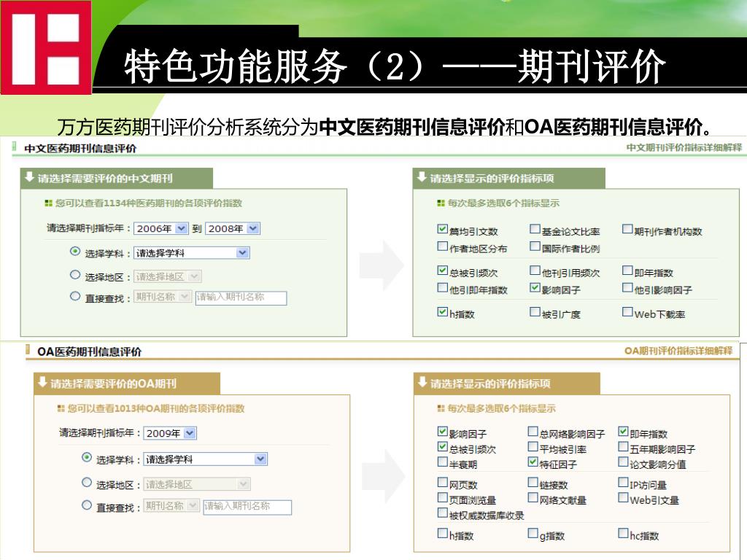The image size is (747, 560).
Task: Check the 半衰期 checkbox
Action: click(x=442, y=462)
